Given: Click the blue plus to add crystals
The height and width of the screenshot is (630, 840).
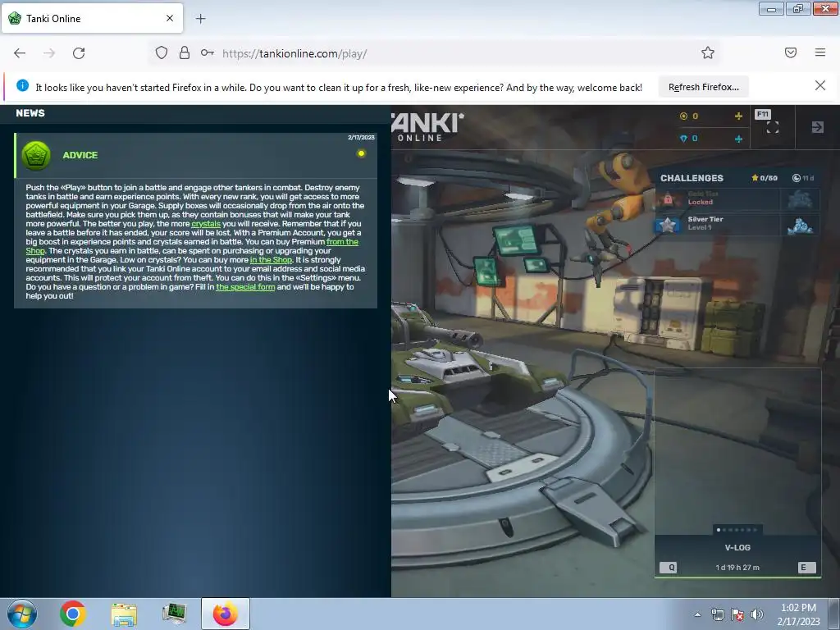Looking at the screenshot, I should coord(738,139).
